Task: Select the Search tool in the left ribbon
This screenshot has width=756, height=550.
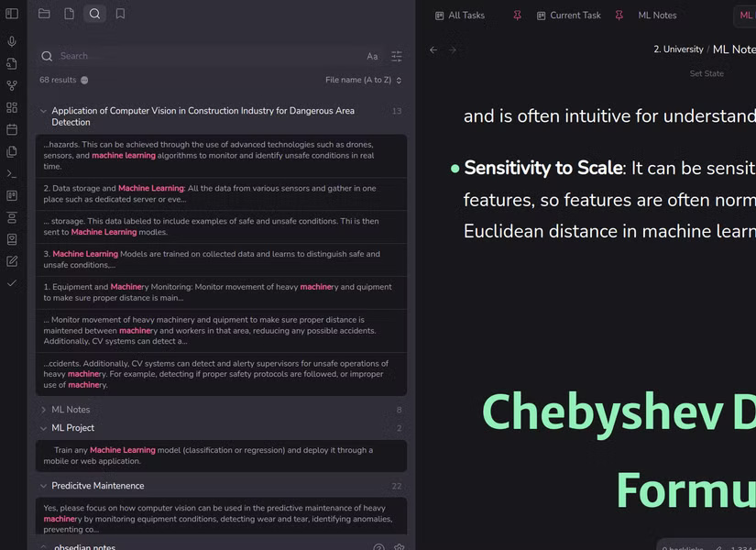Action: pos(94,13)
